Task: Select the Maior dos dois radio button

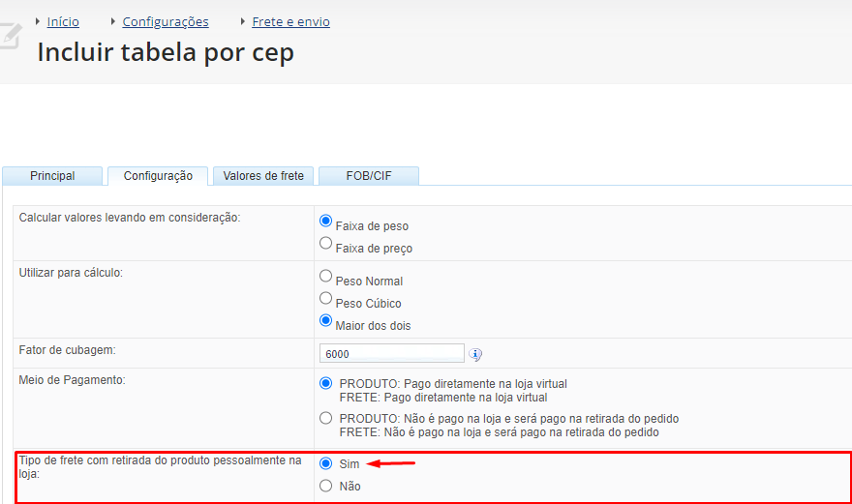Action: pos(325,321)
